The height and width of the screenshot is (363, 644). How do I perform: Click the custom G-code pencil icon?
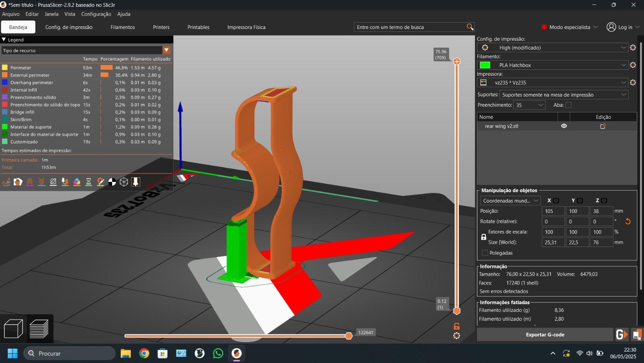(100, 182)
